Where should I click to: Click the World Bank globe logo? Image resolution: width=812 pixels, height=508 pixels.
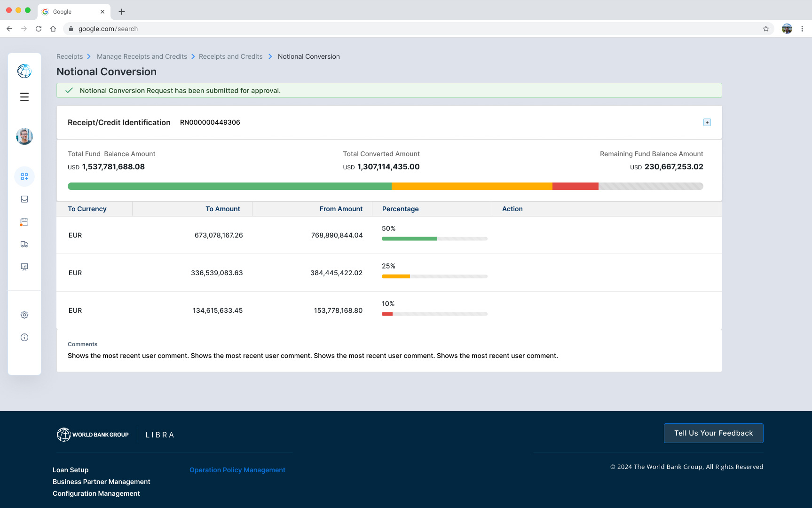tap(24, 71)
